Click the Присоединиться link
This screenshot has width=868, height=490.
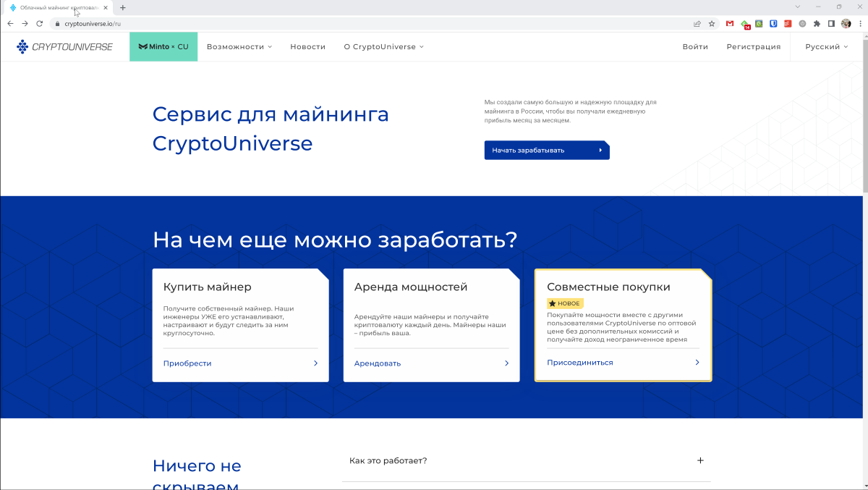pos(580,363)
